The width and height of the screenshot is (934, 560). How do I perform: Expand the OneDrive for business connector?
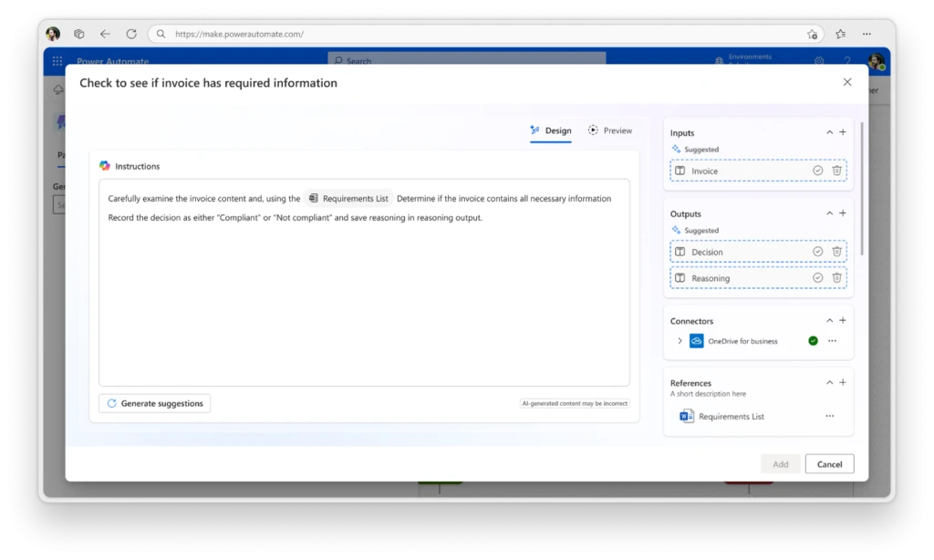(x=679, y=340)
